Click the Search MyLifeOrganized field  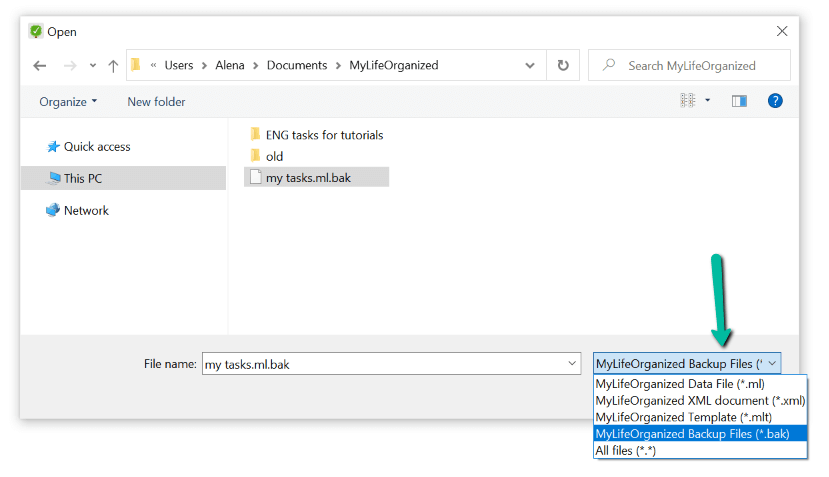tap(689, 66)
